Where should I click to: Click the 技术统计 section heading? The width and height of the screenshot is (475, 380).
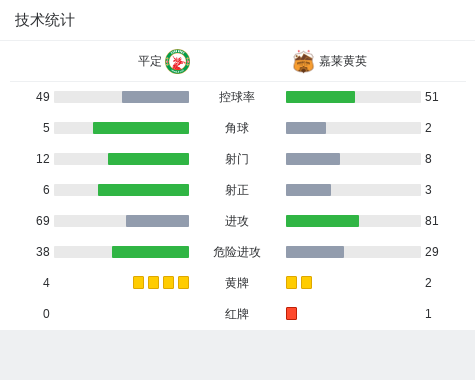coord(45,20)
